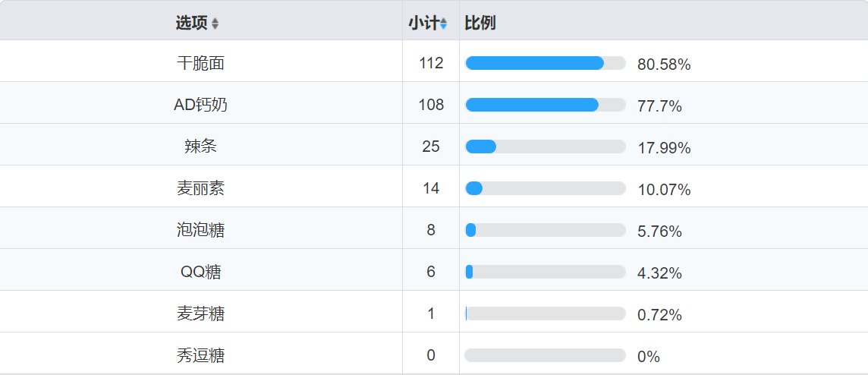Click the 麦芽糖 option label
The image size is (868, 375).
coord(200,314)
